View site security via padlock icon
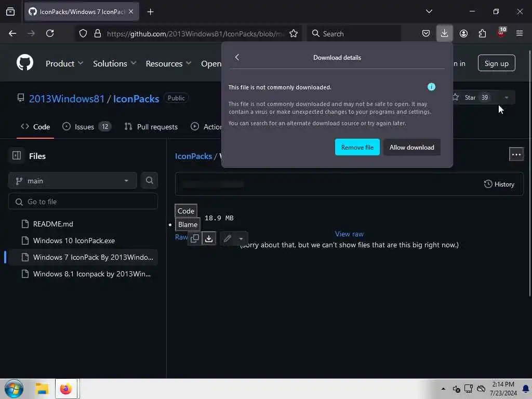The height and width of the screenshot is (399, 532). click(x=97, y=33)
